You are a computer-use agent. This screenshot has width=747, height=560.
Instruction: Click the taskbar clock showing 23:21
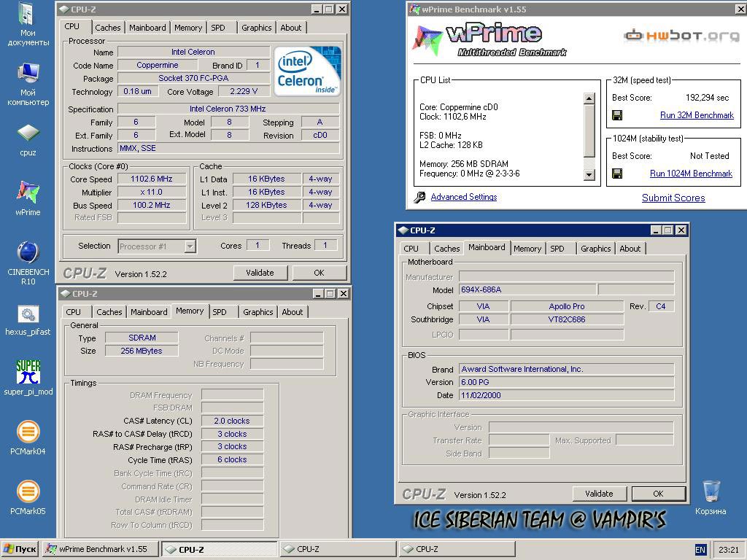tap(729, 550)
